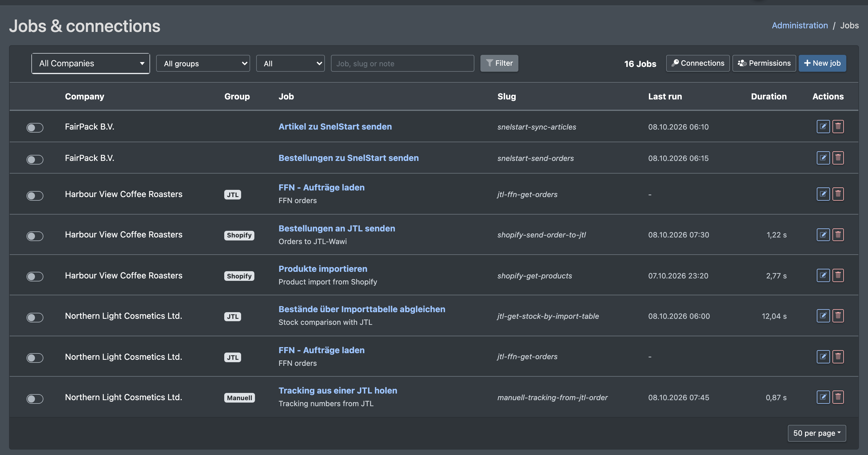868x455 pixels.
Task: Open the Bestellungen an JTL senden link
Action: pos(337,228)
